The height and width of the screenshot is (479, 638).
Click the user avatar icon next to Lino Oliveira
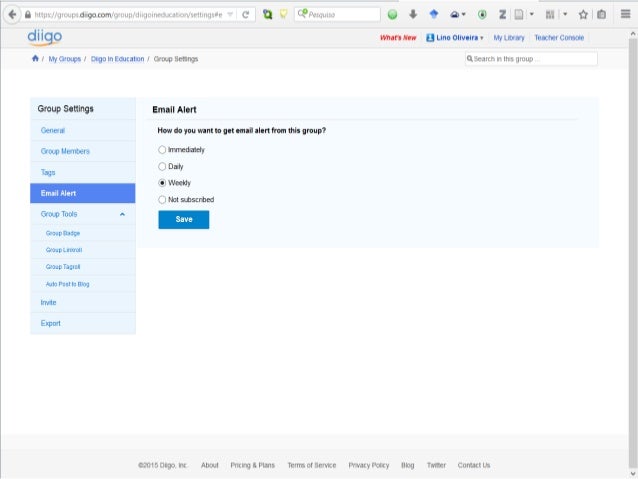point(430,37)
